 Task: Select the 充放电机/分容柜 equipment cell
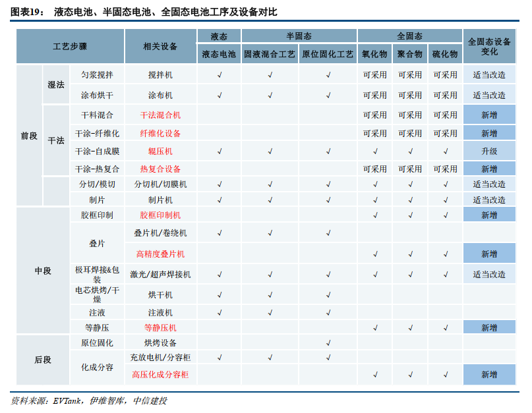coord(160,357)
